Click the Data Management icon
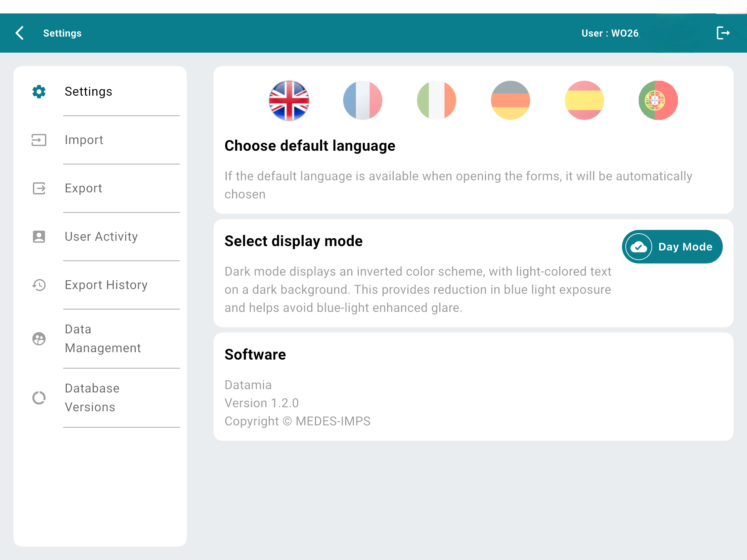The width and height of the screenshot is (747, 560). tap(39, 338)
